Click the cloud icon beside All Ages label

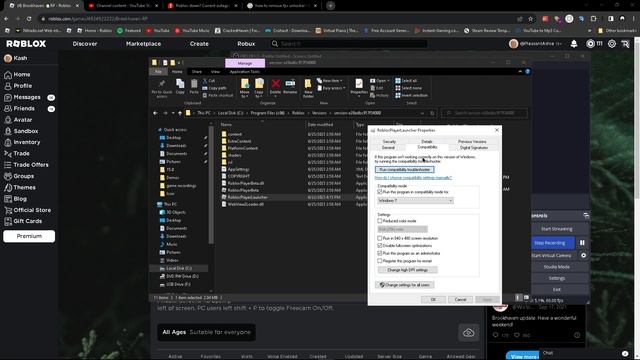coord(469,333)
